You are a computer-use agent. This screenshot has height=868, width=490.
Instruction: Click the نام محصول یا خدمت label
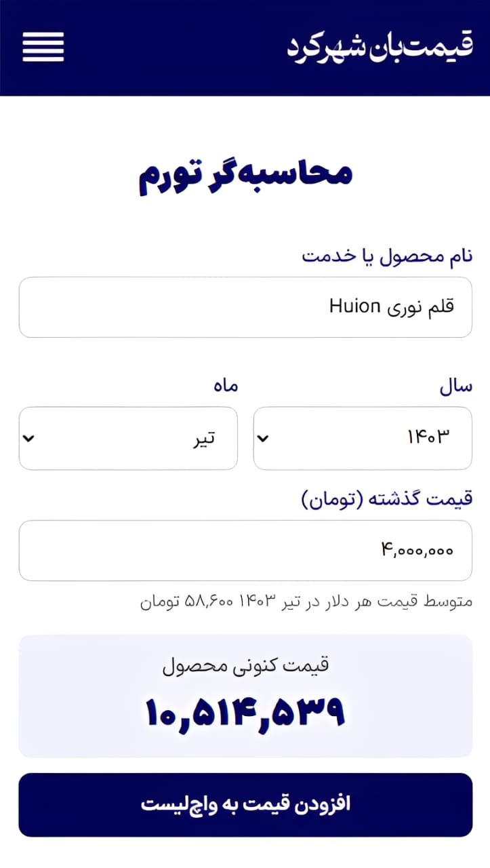pos(387,256)
